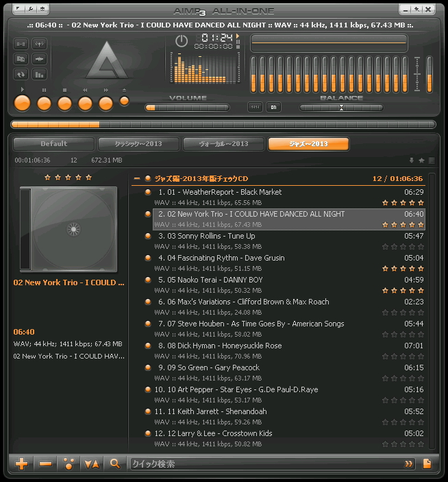Click the skin/utility icon beside the wrench
The height and width of the screenshot is (482, 448).
(42, 9)
